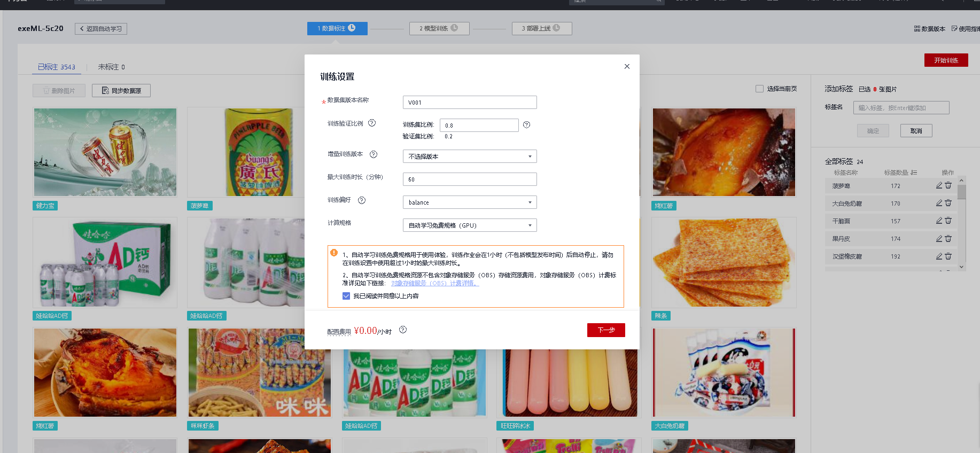This screenshot has width=980, height=453.
Task: Select step 3 部署上线
Action: [542, 28]
